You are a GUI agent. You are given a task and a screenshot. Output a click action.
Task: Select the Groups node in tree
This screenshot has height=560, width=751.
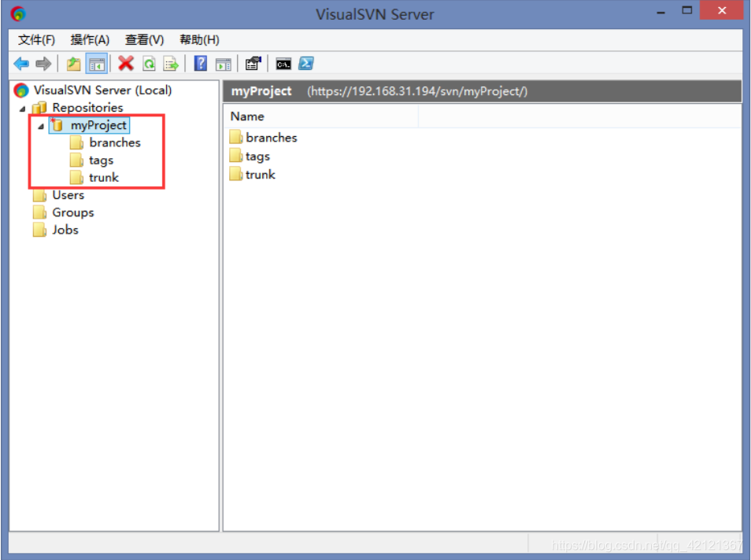coord(72,212)
